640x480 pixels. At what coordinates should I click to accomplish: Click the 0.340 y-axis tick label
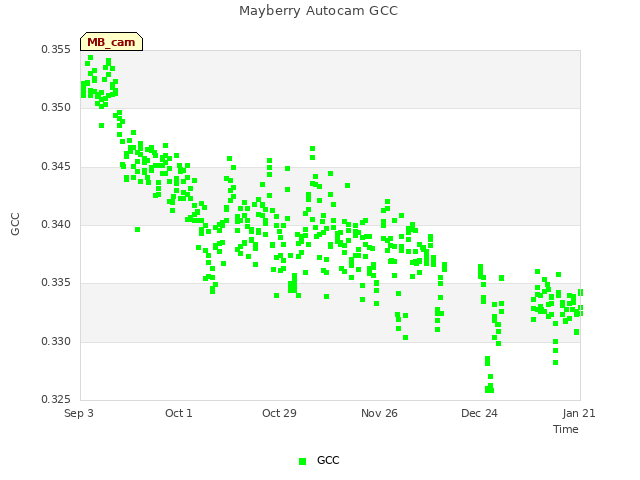click(56, 224)
